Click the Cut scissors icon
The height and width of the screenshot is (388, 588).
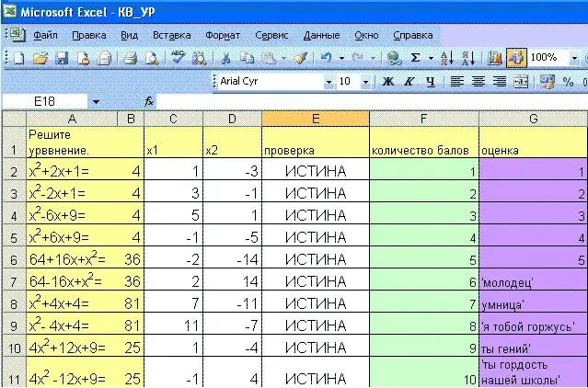(224, 58)
